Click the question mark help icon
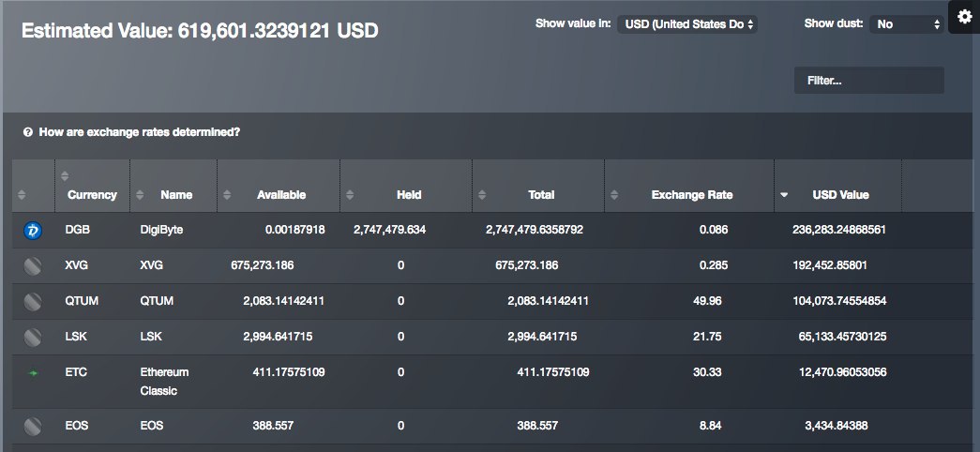Screen dimensions: 980x452 [27, 132]
